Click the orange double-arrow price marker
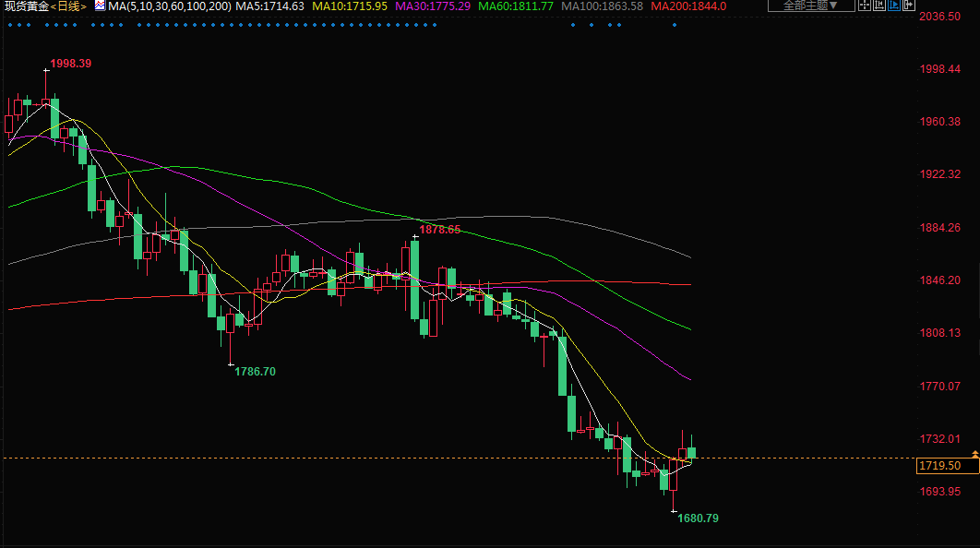Viewport: 980px width, 548px height. tap(974, 455)
